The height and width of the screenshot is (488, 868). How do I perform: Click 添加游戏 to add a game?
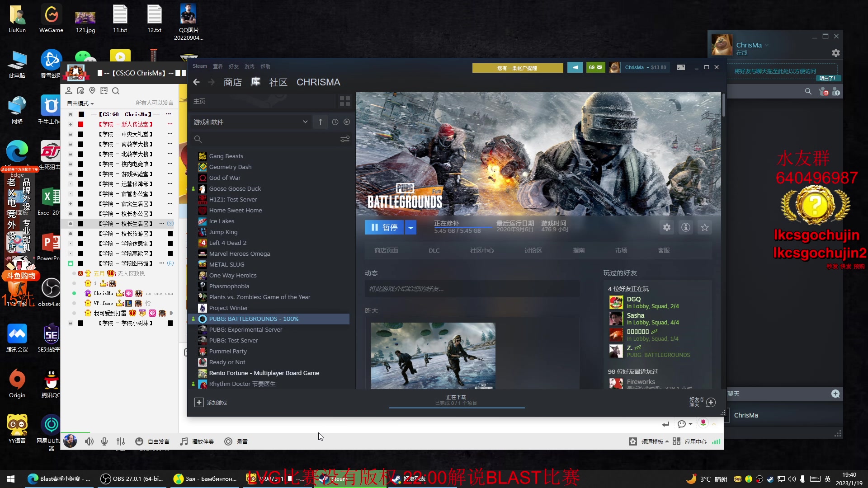click(211, 402)
